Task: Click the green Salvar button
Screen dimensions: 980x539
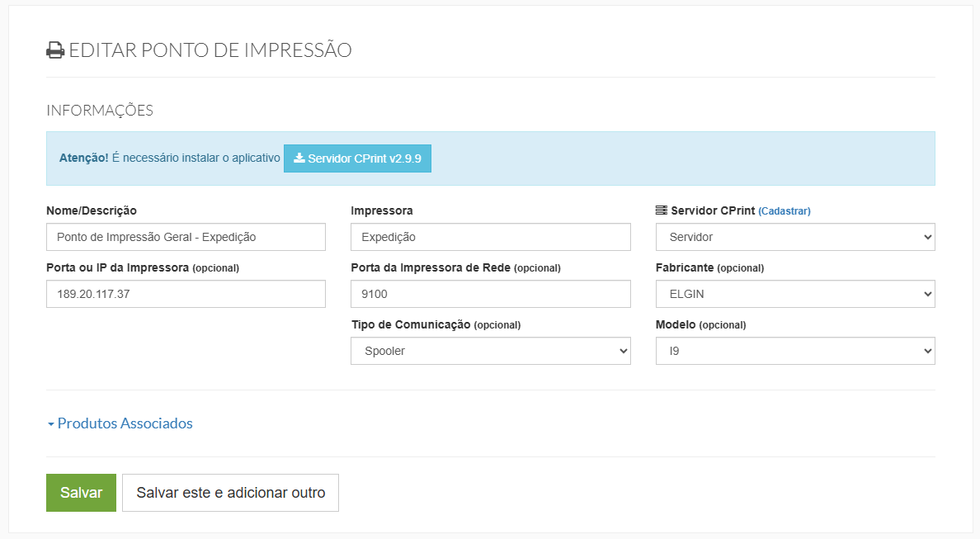Action: coord(81,493)
